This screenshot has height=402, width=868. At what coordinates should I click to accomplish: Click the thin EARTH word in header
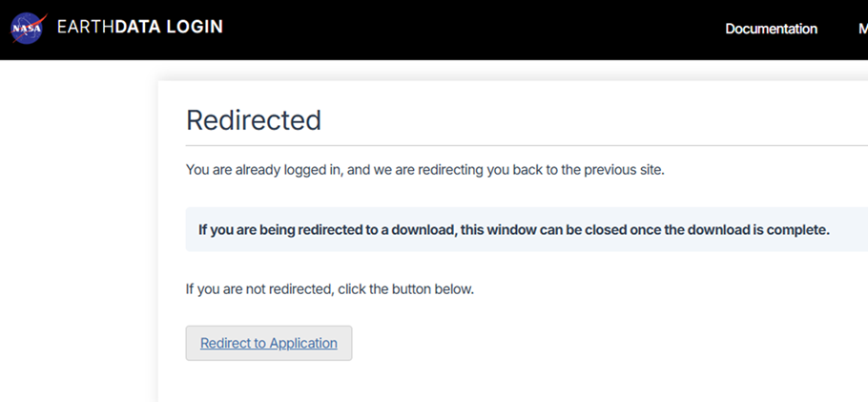coord(86,27)
